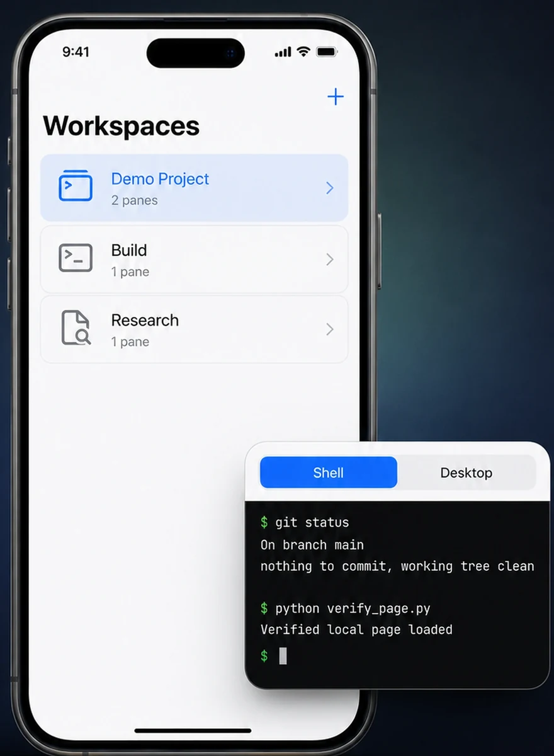Click the "git status" command line
The width and height of the screenshot is (554, 756).
coord(305,522)
